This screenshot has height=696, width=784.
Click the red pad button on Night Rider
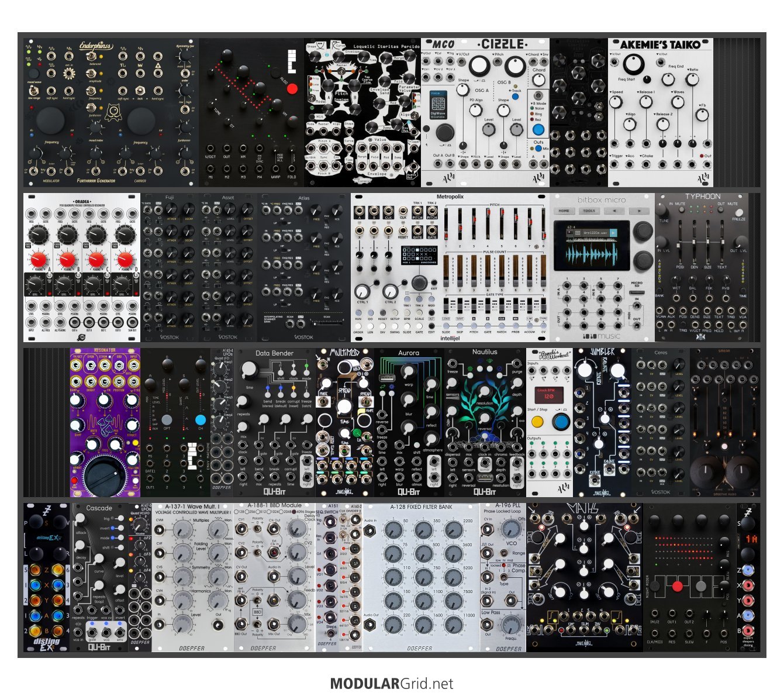click(678, 585)
